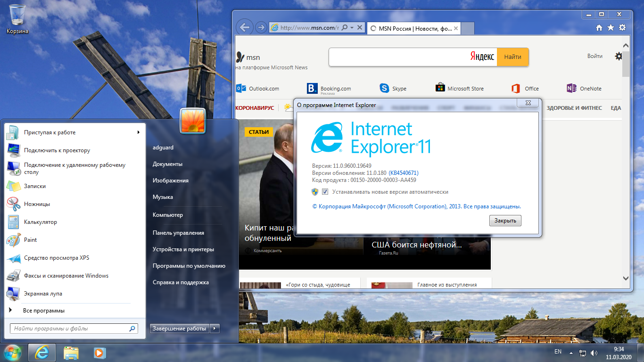Open the КОРОНАВИРУС section on MSN
644x362 pixels.
(255, 108)
